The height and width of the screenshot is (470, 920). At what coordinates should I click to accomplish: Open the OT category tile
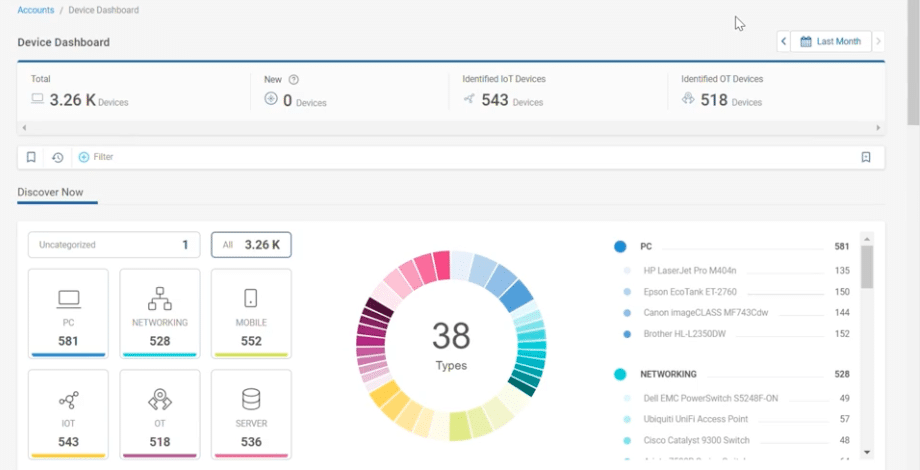(x=160, y=414)
